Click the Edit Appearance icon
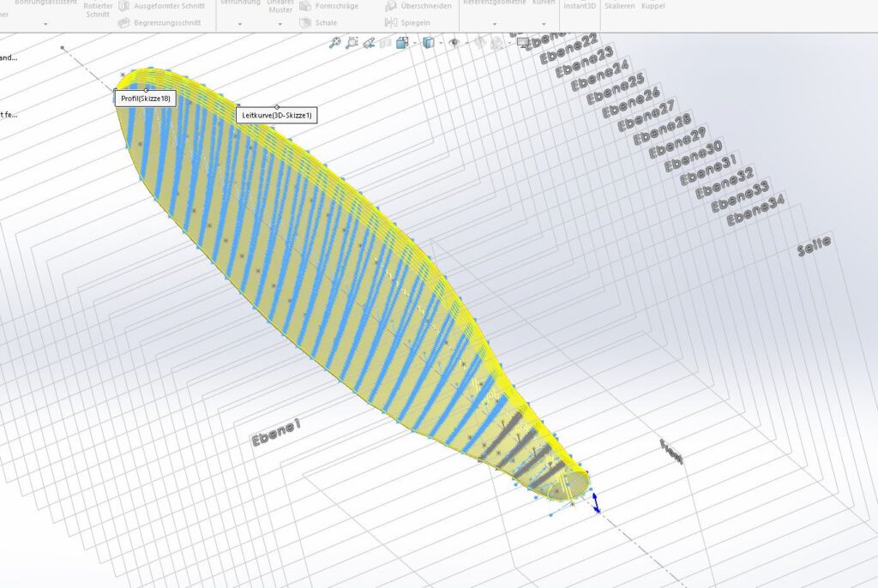This screenshot has width=878, height=588. point(480,43)
